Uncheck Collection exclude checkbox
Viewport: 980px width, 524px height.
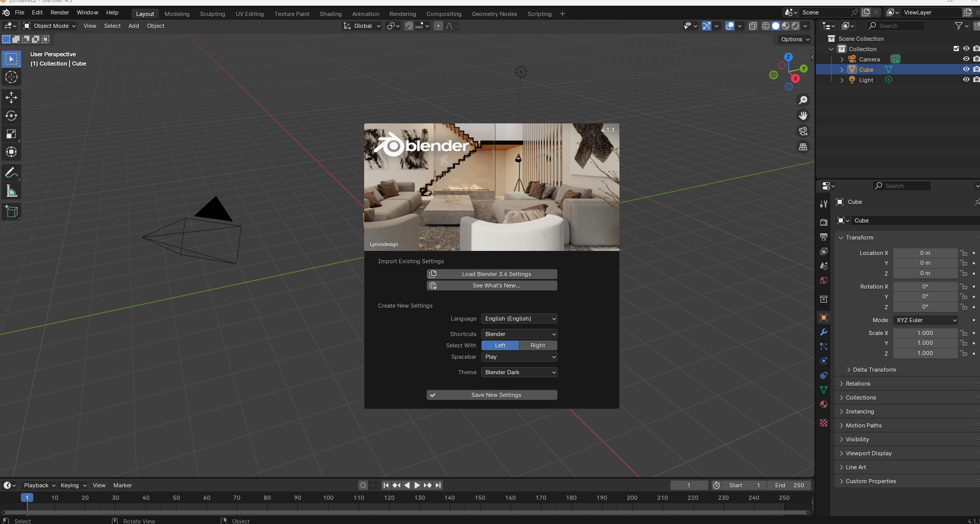pyautogui.click(x=956, y=49)
